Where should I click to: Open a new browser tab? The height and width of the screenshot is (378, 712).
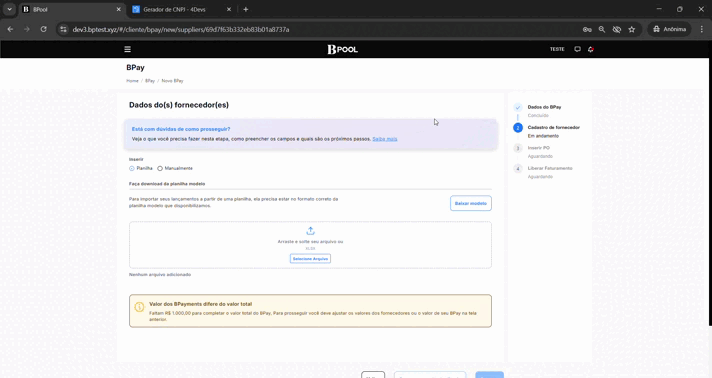coord(246,9)
